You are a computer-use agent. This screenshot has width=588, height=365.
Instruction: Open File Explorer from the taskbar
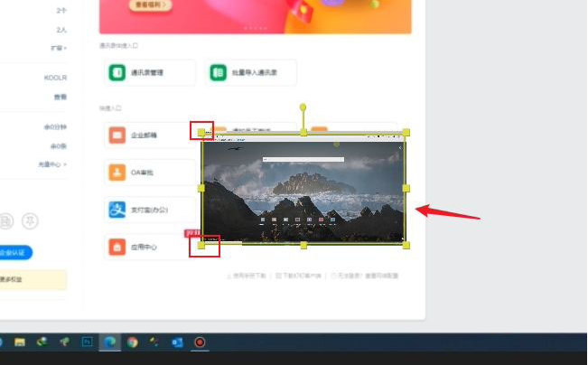[20, 342]
